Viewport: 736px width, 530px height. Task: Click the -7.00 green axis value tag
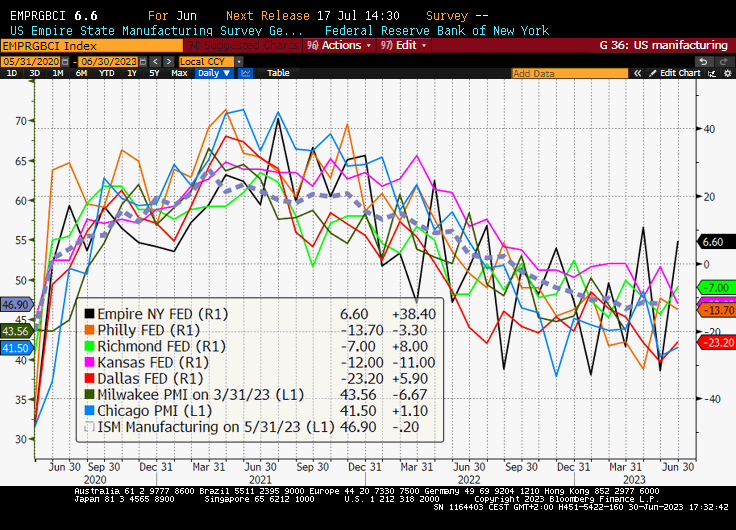tap(716, 288)
